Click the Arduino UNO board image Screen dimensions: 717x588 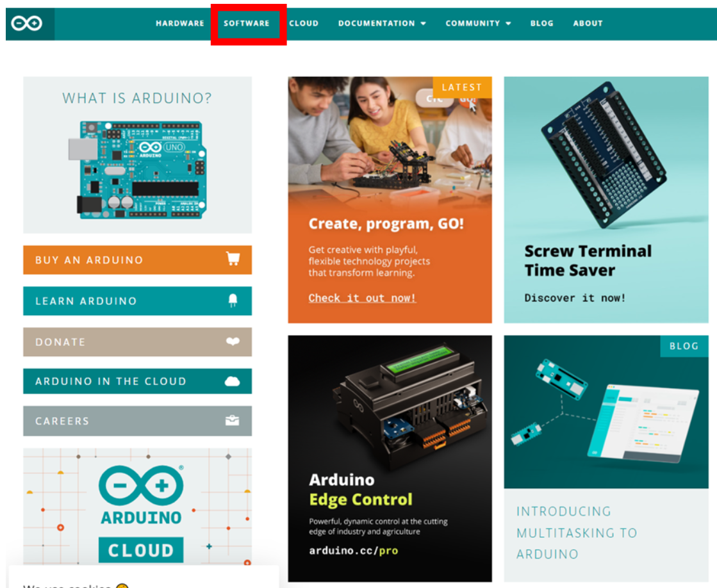coord(138,170)
